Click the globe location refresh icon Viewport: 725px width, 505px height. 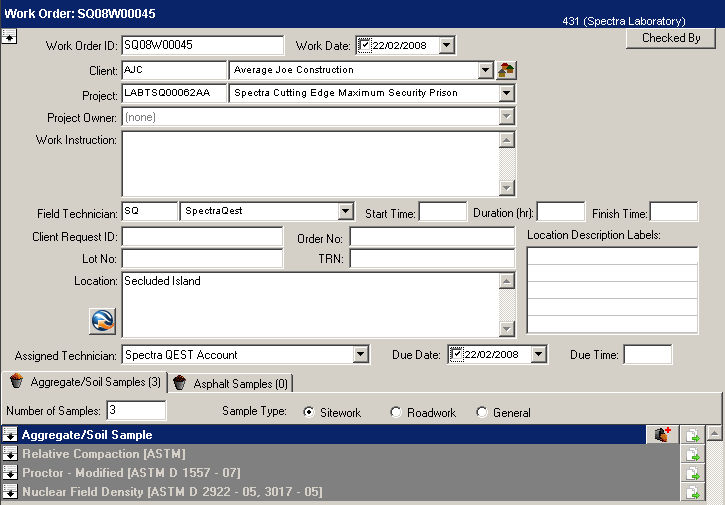pyautogui.click(x=103, y=320)
